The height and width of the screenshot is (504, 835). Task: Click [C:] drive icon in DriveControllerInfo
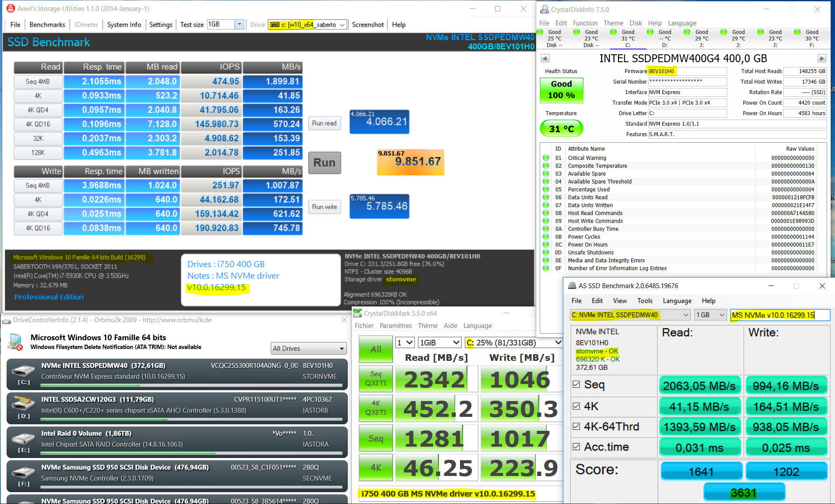coord(24,371)
